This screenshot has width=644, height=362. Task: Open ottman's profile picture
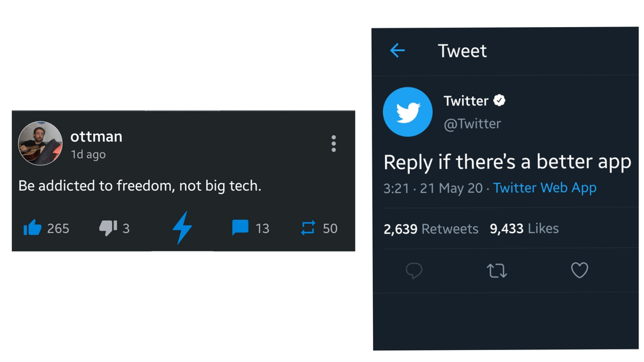point(40,143)
